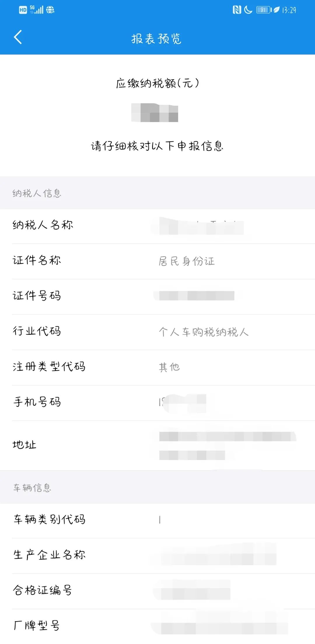
Task: Tap the back arrow icon
Action: pos(18,37)
